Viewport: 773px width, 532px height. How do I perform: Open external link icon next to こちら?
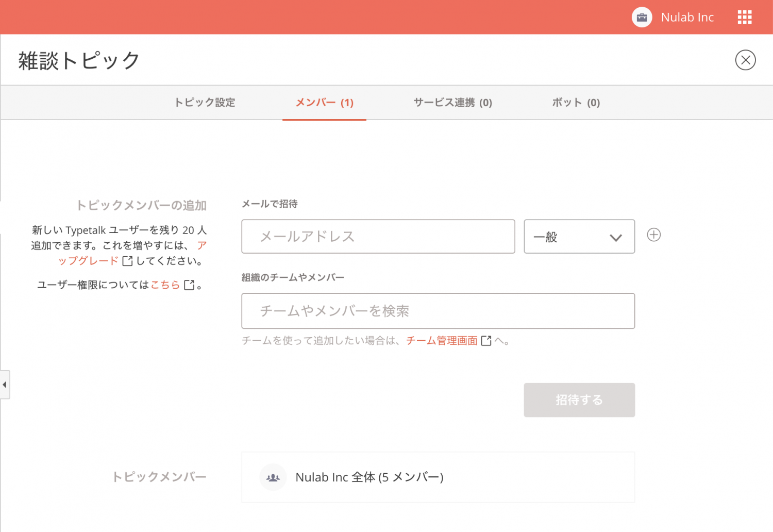(x=189, y=285)
